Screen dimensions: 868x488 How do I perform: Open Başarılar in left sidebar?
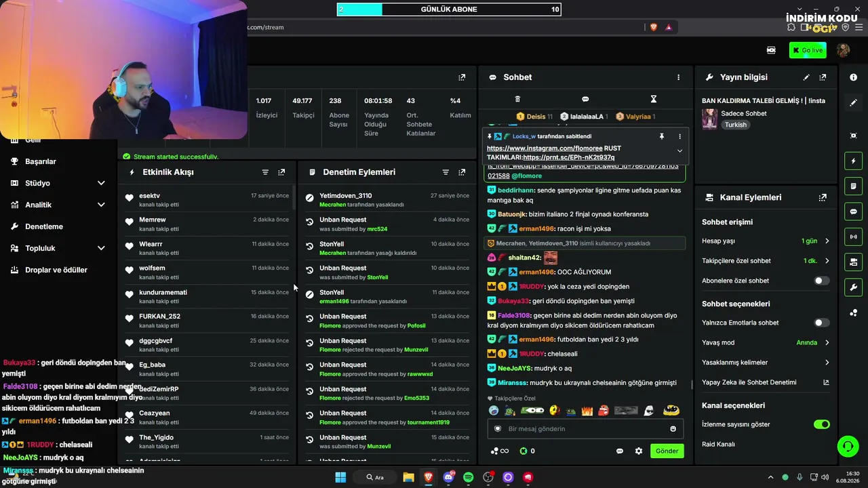pyautogui.click(x=41, y=161)
